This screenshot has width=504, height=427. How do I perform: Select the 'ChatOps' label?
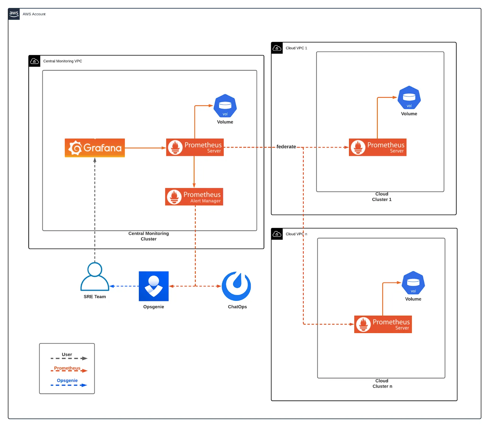(238, 307)
